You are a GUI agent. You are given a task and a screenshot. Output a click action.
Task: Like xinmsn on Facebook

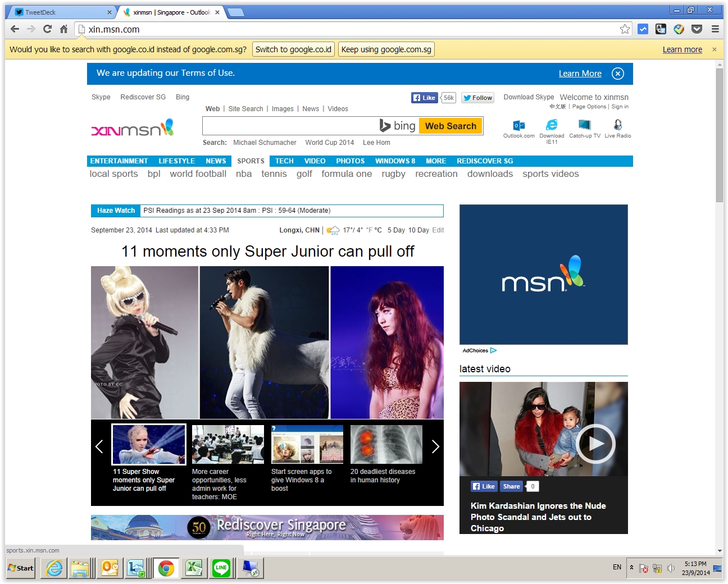(424, 98)
